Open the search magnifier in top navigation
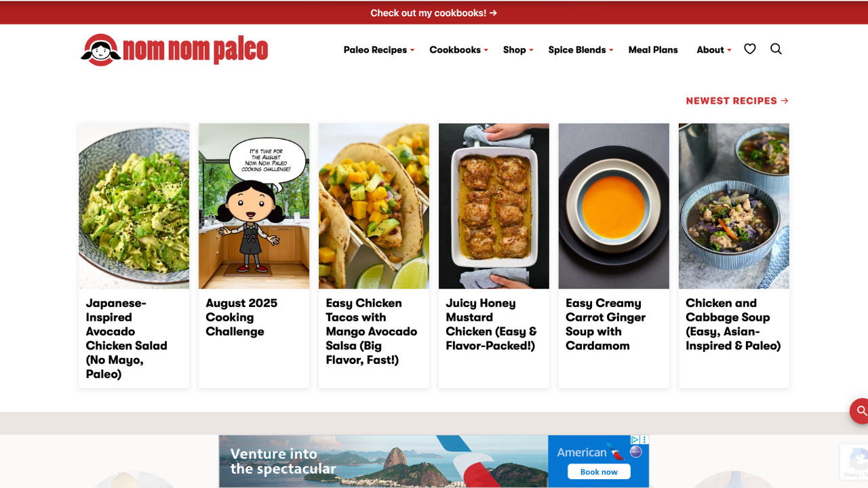868x488 pixels. 776,49
